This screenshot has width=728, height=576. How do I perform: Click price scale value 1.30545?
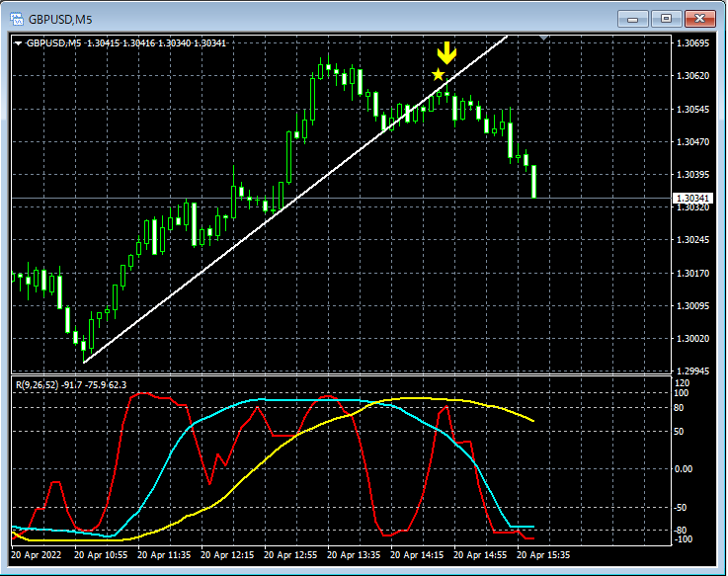pyautogui.click(x=692, y=109)
